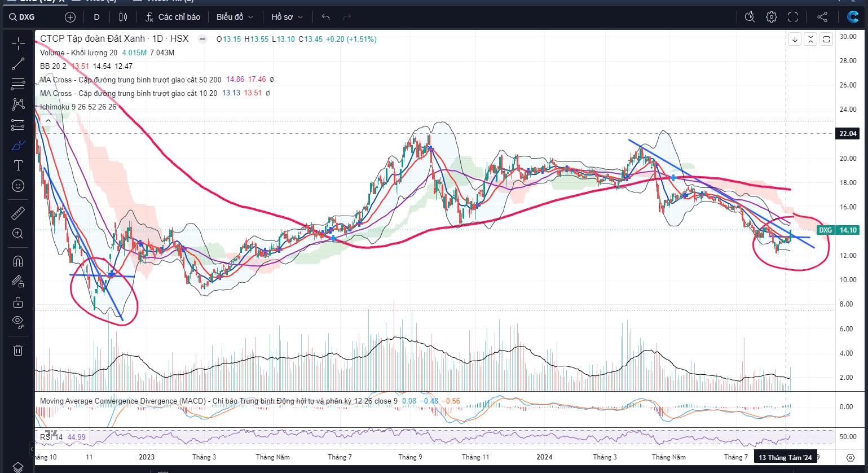The width and height of the screenshot is (868, 473).
Task: Open chart time settings gear at bottom right
Action: [851, 457]
